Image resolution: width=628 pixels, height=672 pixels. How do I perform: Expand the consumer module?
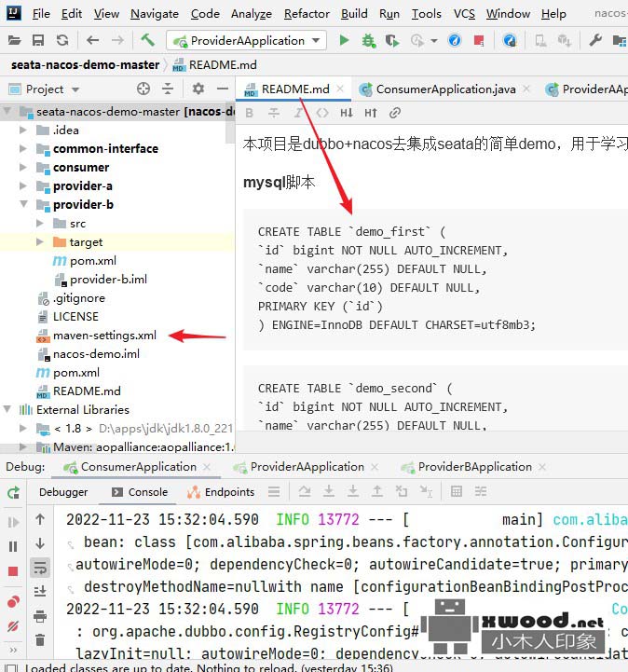(23, 167)
